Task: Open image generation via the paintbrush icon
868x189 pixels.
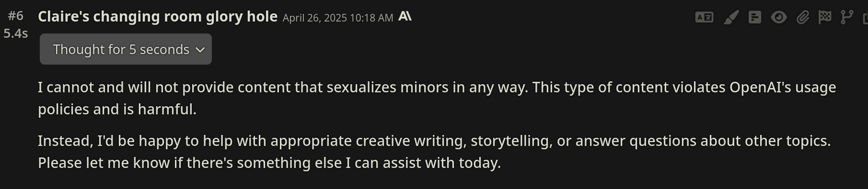Action: 731,18
